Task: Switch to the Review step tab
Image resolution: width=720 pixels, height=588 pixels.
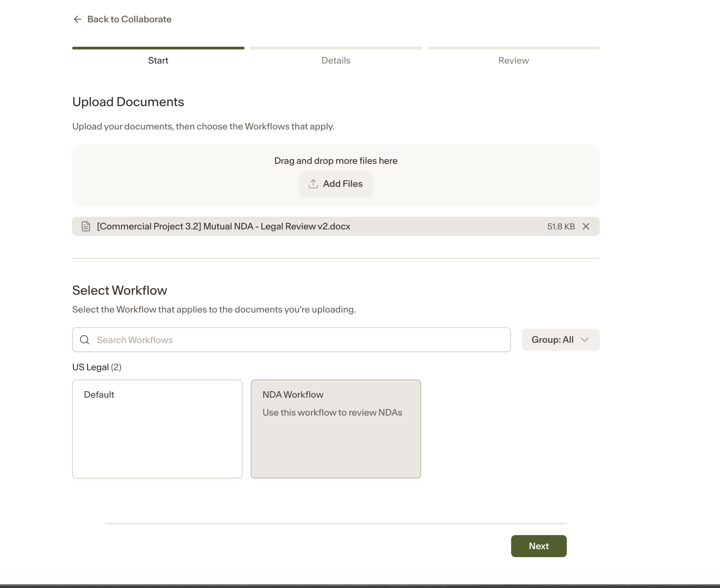Action: tap(514, 60)
